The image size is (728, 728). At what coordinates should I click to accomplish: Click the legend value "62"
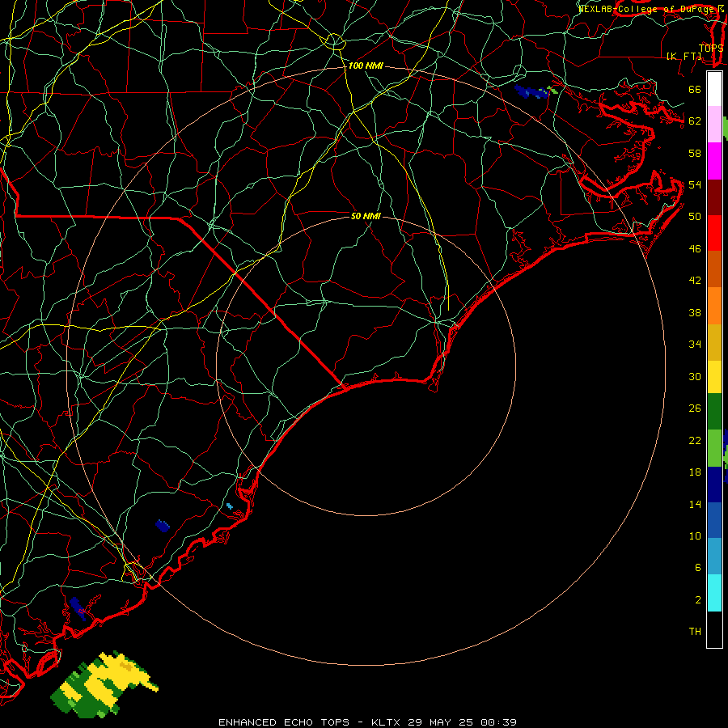click(x=695, y=121)
